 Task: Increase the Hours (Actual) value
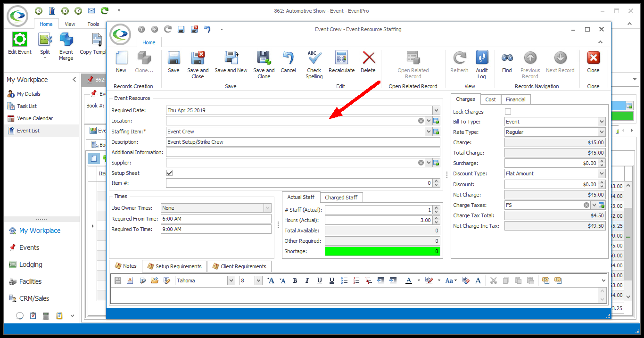[x=437, y=218]
